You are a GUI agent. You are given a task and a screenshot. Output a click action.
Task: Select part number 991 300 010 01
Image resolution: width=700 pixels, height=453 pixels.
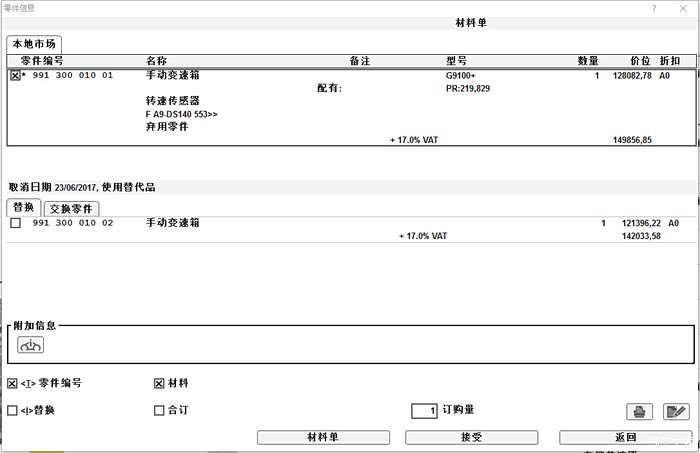[x=72, y=75]
